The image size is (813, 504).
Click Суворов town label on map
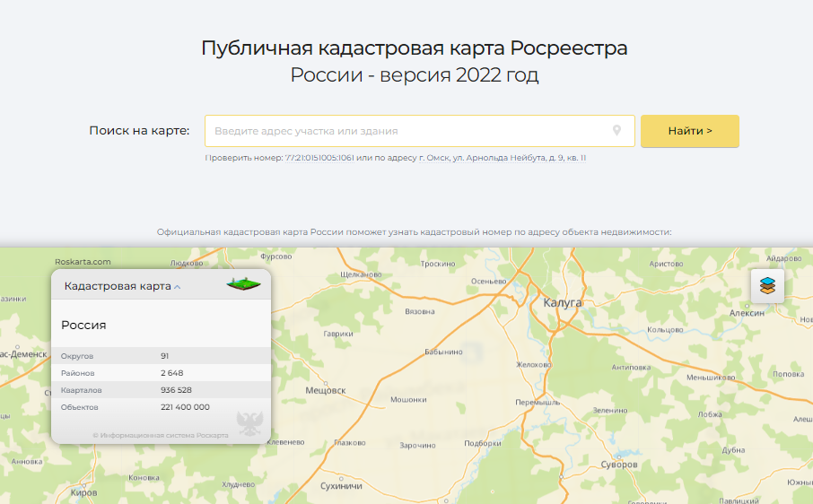[x=619, y=465]
